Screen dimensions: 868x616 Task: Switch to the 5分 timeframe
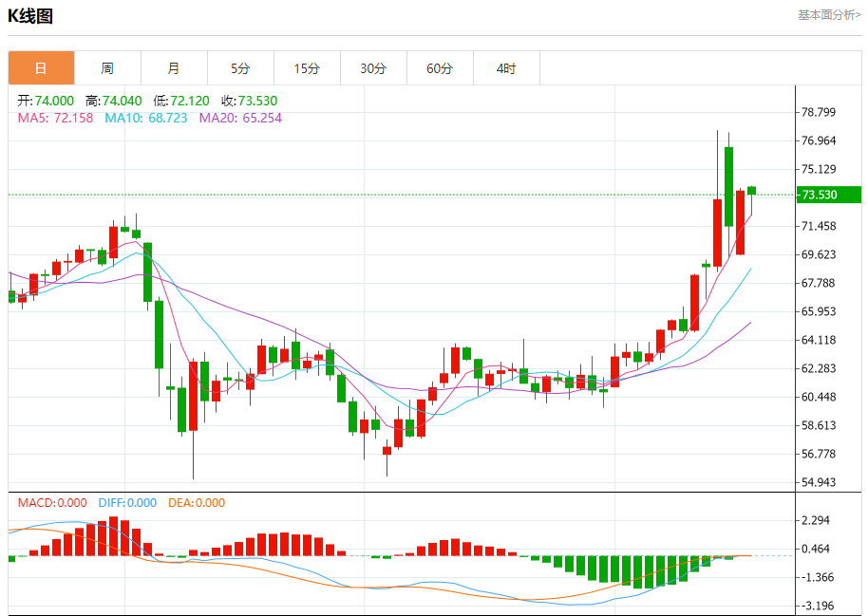240,68
